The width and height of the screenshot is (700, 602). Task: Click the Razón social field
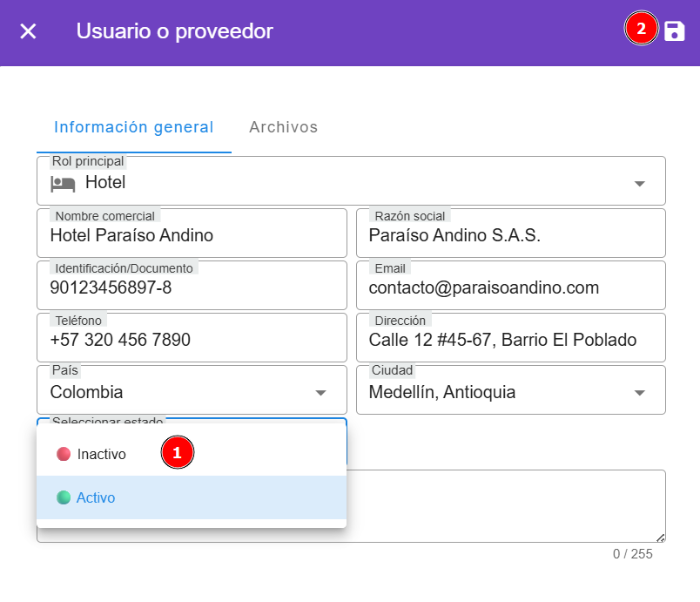click(x=510, y=235)
